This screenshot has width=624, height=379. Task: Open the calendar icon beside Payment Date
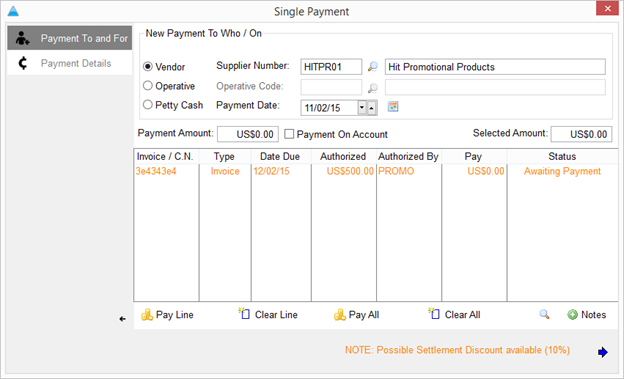coord(393,107)
